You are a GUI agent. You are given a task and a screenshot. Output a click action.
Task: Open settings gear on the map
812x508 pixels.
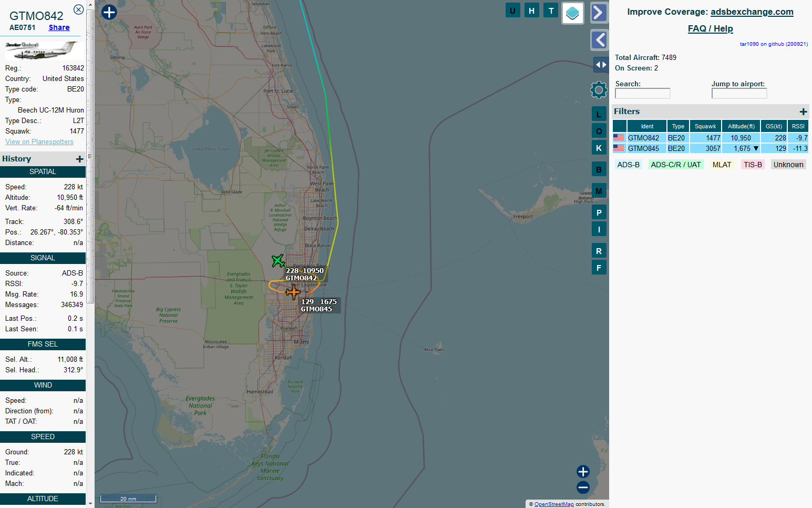(599, 90)
